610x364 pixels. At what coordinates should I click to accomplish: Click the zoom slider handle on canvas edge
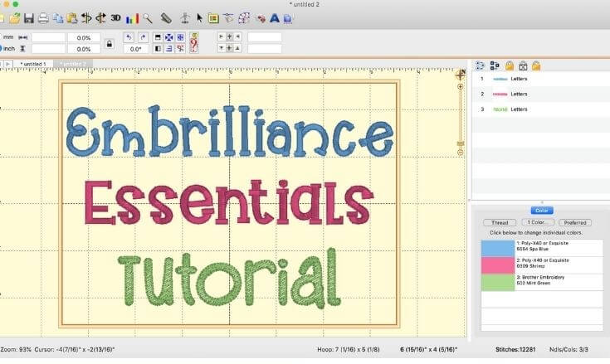tap(461, 144)
